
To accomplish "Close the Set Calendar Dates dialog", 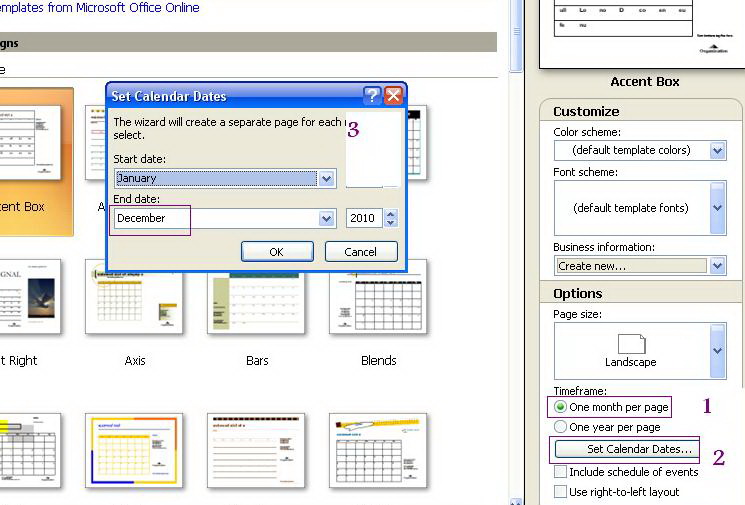I will pyautogui.click(x=393, y=96).
